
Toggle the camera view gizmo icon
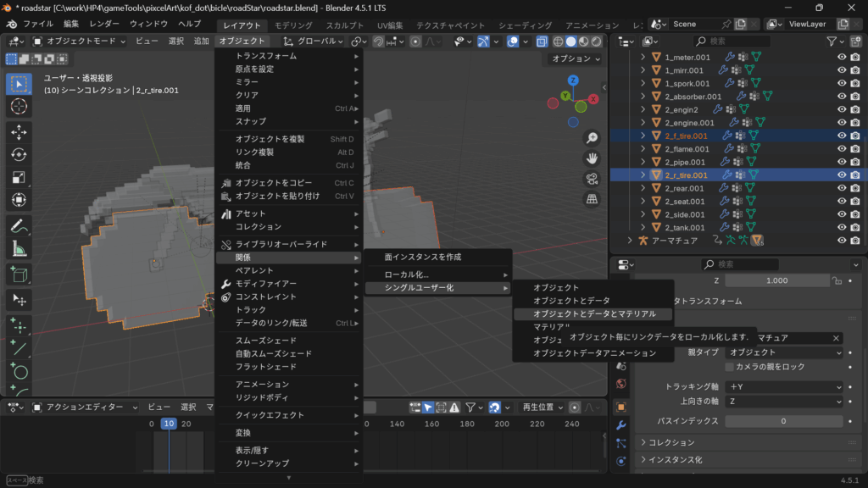(593, 179)
